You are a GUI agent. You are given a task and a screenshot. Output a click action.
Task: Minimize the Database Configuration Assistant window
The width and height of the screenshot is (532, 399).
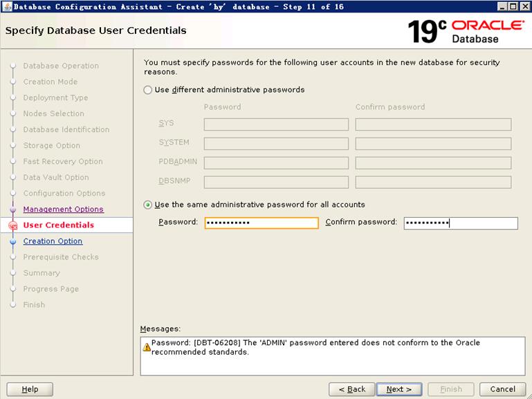502,6
